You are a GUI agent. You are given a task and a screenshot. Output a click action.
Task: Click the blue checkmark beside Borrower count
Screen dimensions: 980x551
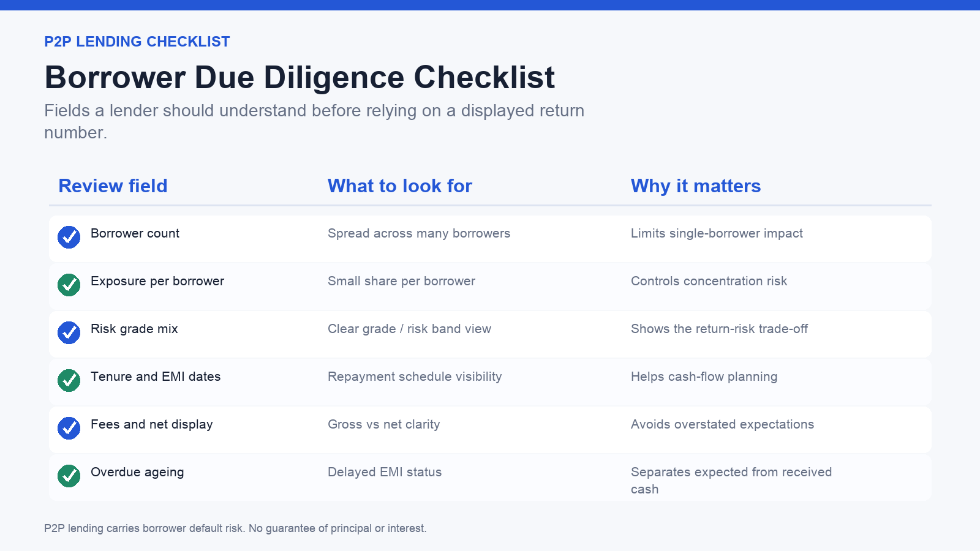pos(69,237)
